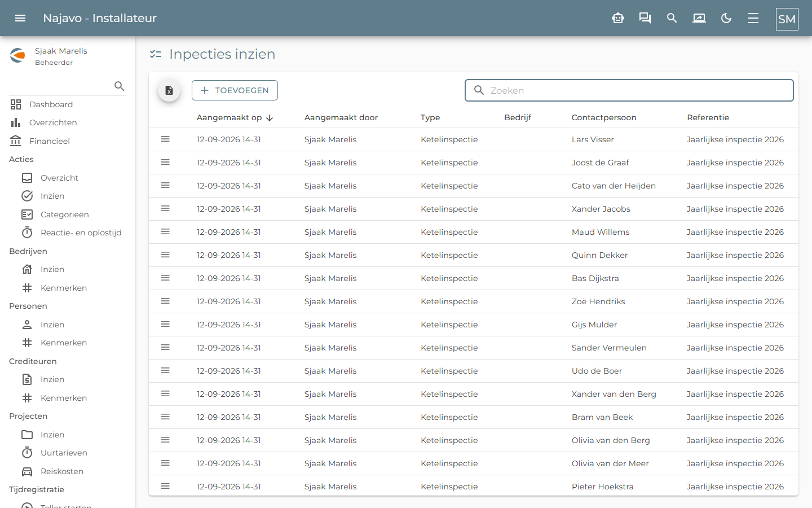Select contact Quinn Dekker cell
The width and height of the screenshot is (812, 508).
pyautogui.click(x=599, y=255)
